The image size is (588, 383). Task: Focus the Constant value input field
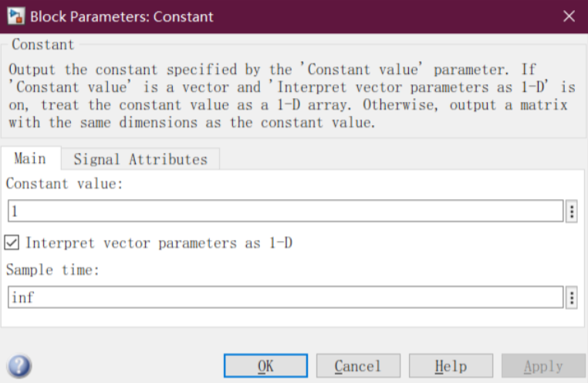coord(286,211)
